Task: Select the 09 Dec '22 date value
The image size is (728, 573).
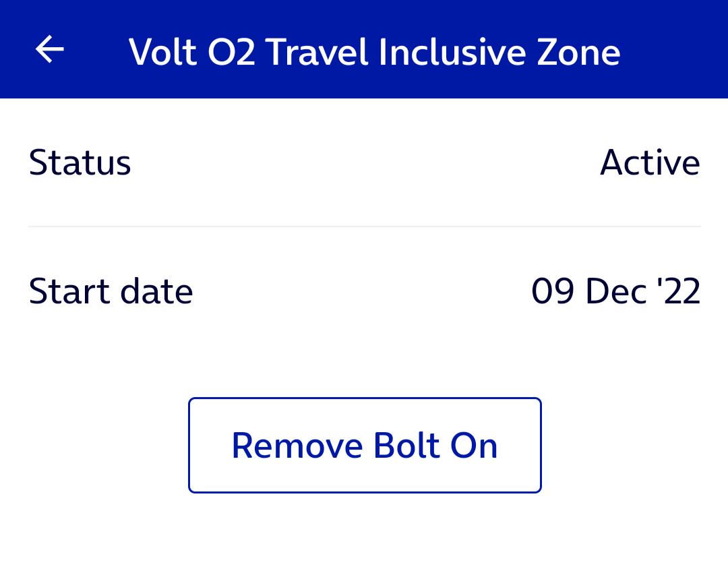Action: click(615, 291)
